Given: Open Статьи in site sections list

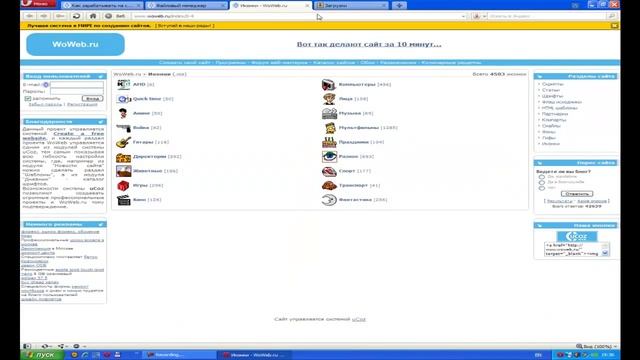Looking at the screenshot, I should point(551,90).
